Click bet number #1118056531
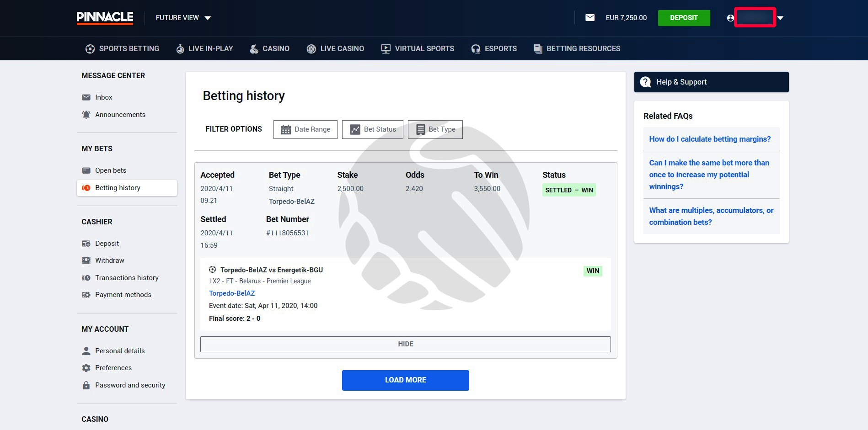The height and width of the screenshot is (430, 868). click(287, 233)
